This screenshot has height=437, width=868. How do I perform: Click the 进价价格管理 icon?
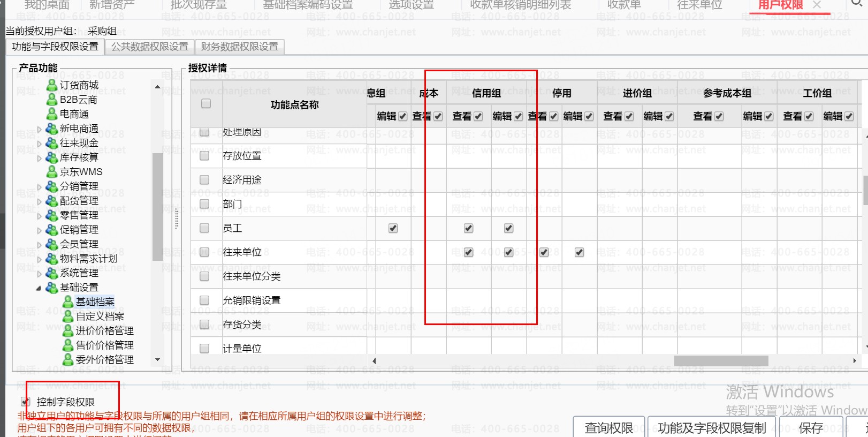pyautogui.click(x=68, y=331)
